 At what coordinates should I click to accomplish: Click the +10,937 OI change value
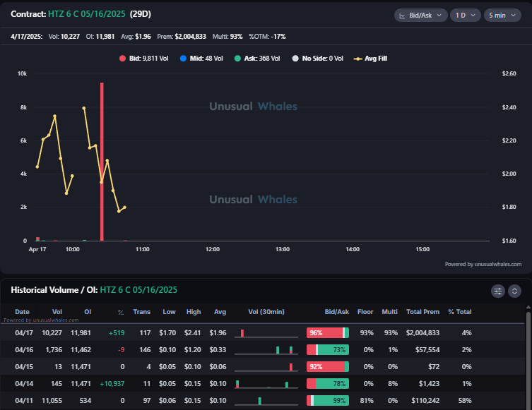(112, 384)
